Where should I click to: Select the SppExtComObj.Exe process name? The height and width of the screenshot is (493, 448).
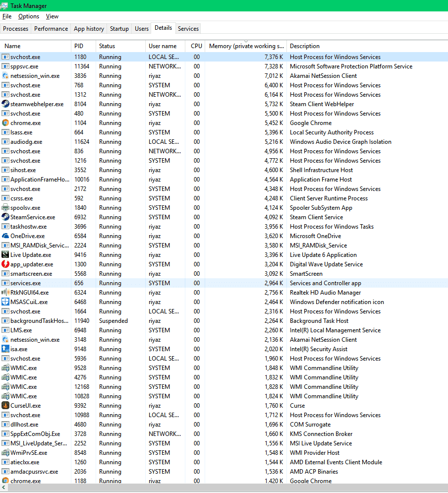(35, 434)
